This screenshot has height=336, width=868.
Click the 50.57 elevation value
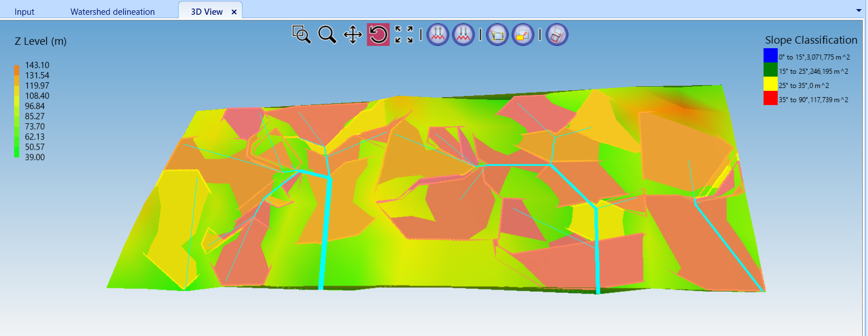coord(35,147)
